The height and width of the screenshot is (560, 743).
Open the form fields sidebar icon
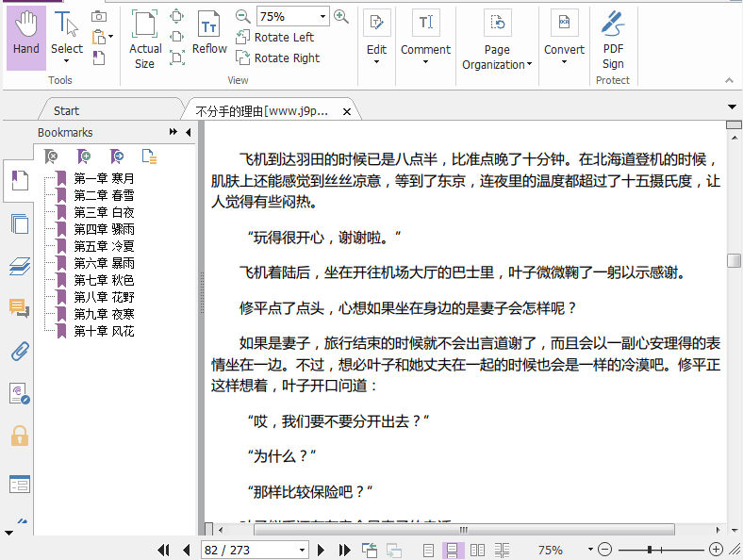click(20, 485)
